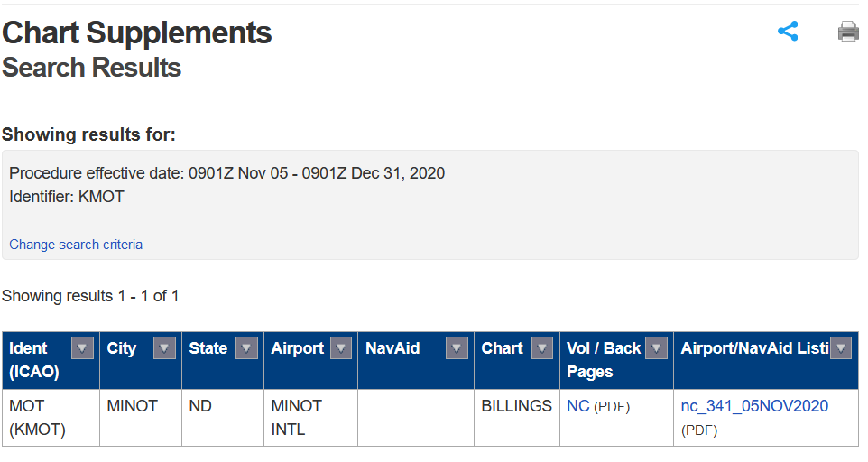Screen dimensions: 868x462
Task: Open the Airport/NavAid Listing filter dropdown
Action: coord(841,348)
